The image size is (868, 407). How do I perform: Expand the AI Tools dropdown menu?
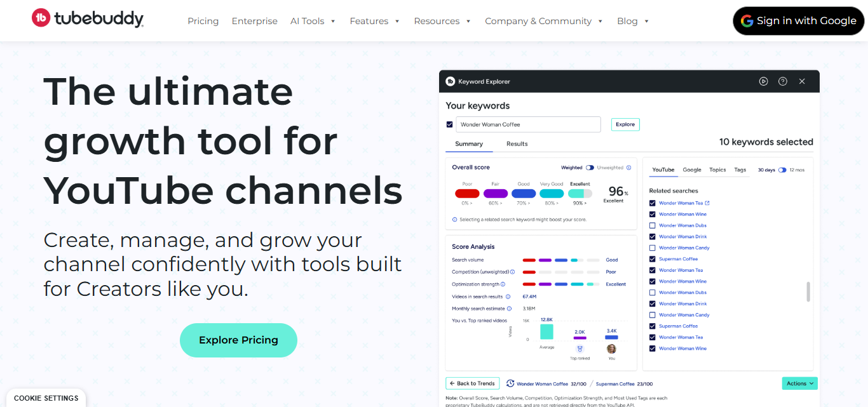313,21
